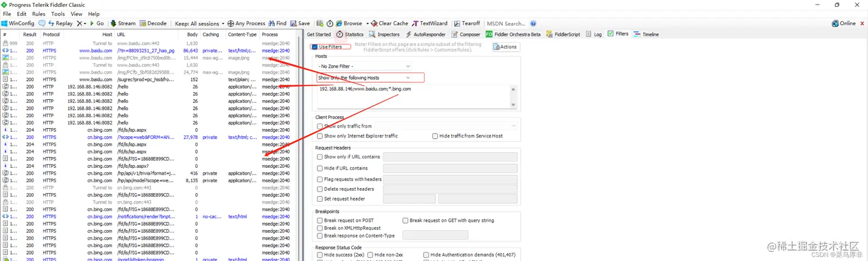The height and width of the screenshot is (261, 868).
Task: Tearoff the inspectors panel
Action: (467, 24)
